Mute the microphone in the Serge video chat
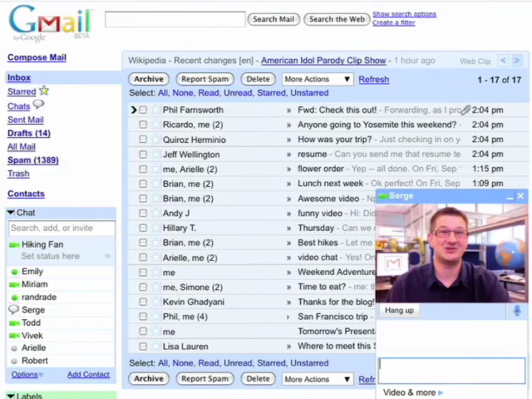The height and width of the screenshot is (399, 532). 516,311
